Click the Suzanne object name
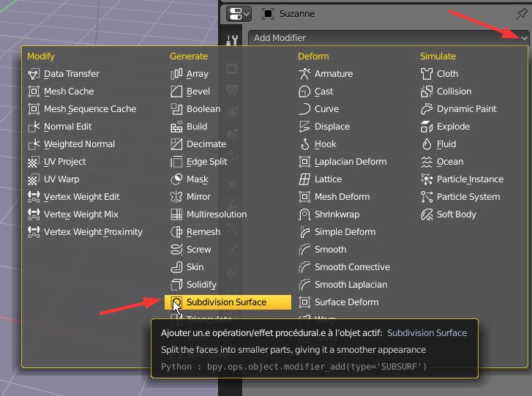532x396 pixels. tap(297, 14)
